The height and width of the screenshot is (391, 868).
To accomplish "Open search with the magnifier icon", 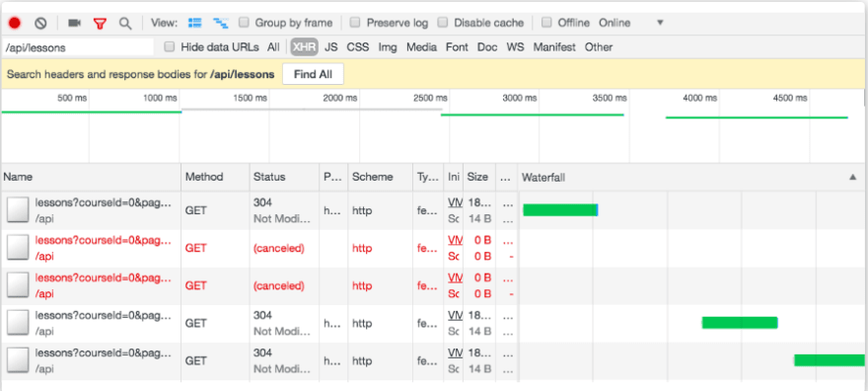I will click(125, 24).
